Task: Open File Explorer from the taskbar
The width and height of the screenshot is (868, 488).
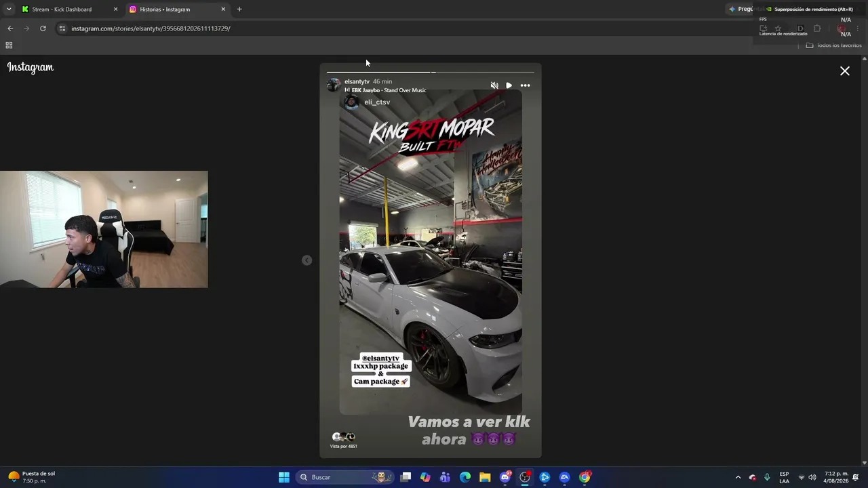Action: click(485, 477)
